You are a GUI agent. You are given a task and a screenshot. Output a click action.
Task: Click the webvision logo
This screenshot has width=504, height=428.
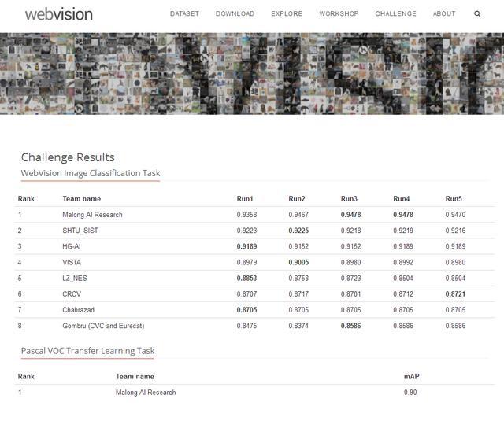coord(59,14)
